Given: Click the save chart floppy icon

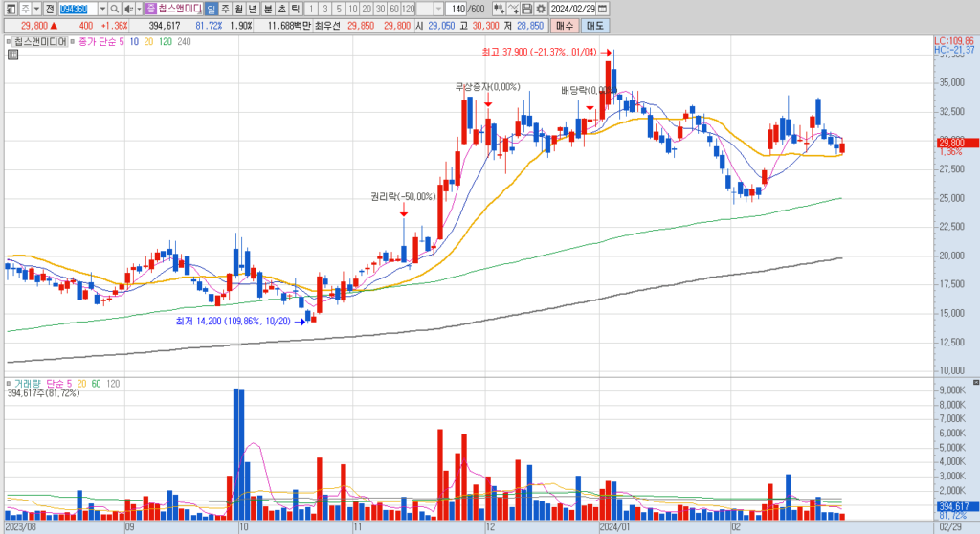Looking at the screenshot, I should [527, 9].
